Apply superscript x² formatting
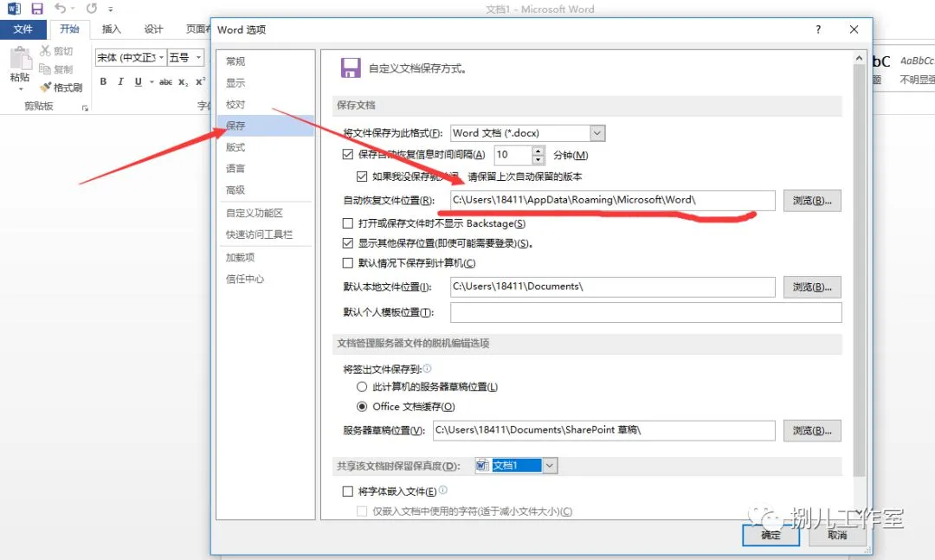935x560 pixels. (x=200, y=81)
